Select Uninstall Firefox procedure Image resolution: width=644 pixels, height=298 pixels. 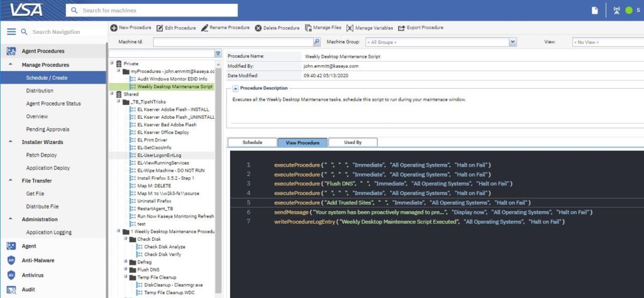[x=154, y=201]
